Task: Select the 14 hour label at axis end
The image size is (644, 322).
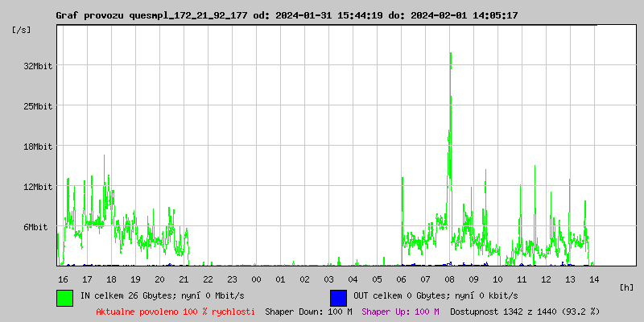Action: [594, 279]
